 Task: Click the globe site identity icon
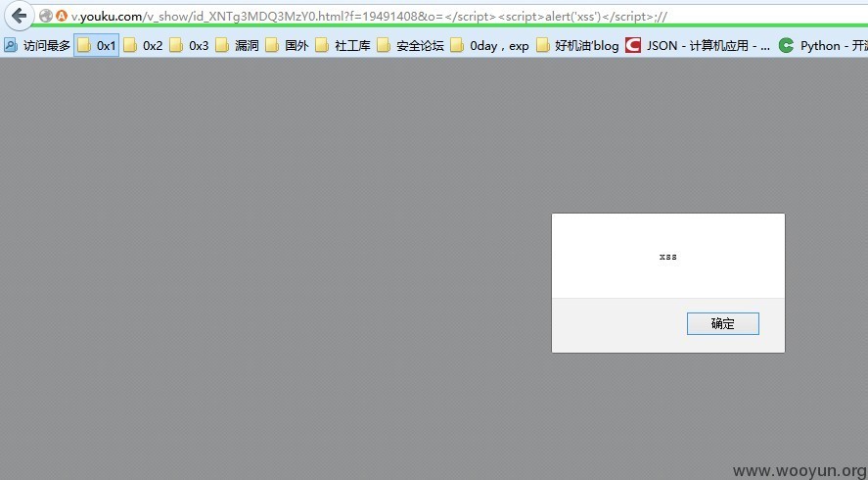click(x=45, y=16)
